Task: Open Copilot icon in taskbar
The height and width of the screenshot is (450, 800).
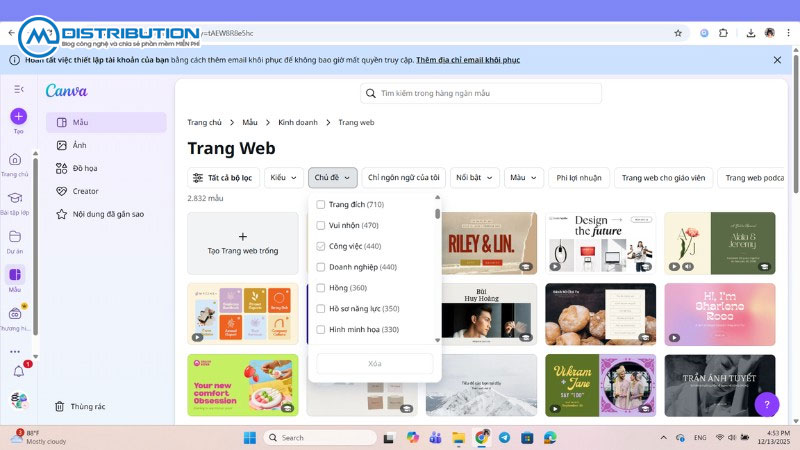Action: pos(413,438)
